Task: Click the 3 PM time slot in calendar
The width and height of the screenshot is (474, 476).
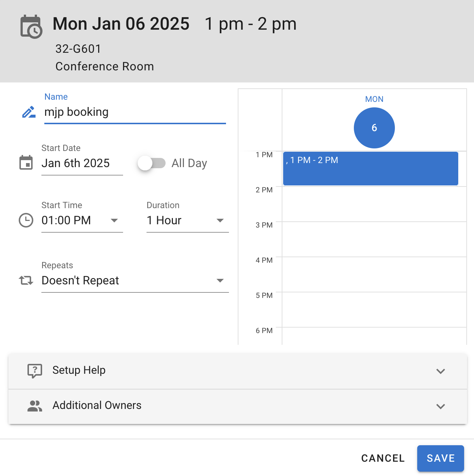Action: click(374, 239)
